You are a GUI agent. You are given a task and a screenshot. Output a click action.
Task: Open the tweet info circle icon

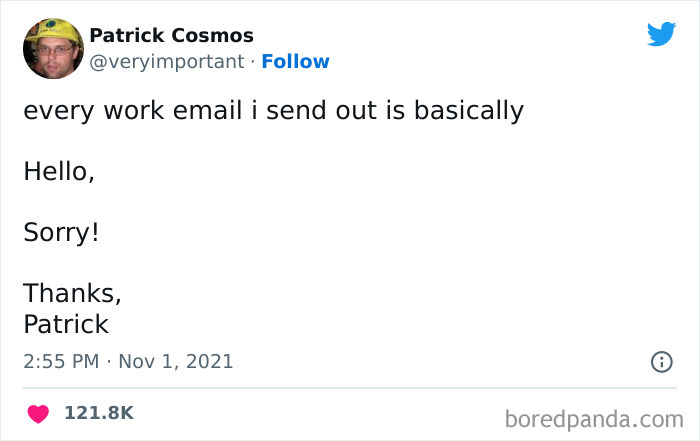[661, 362]
